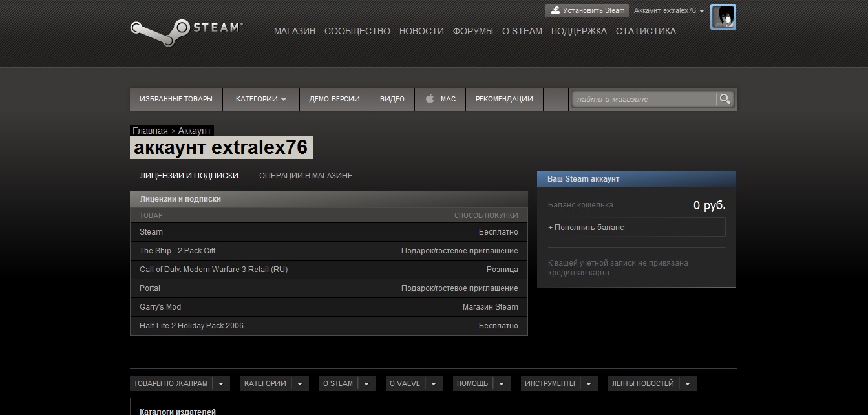Open the ФОРУМЫ header link
868x415 pixels.
[473, 31]
